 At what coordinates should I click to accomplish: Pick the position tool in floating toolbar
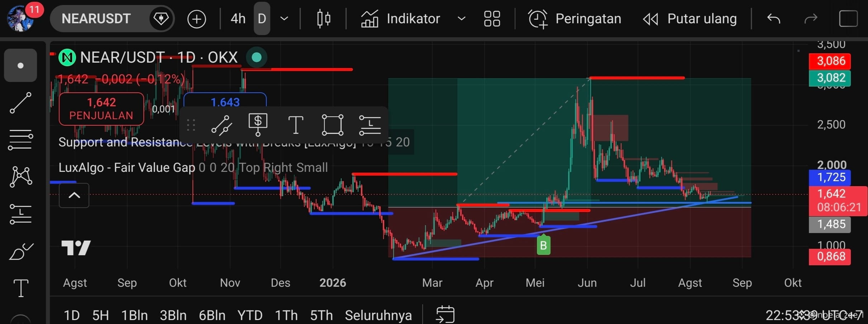click(370, 125)
